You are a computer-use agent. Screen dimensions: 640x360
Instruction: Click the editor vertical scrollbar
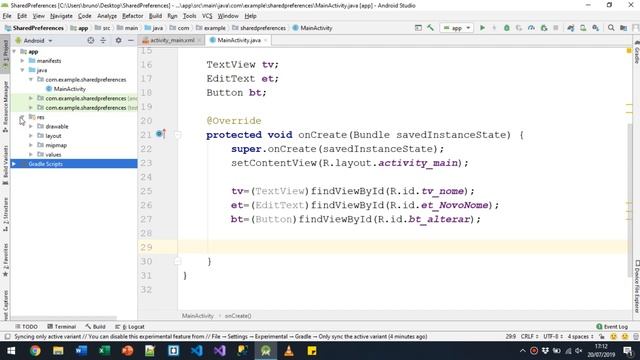631,199
